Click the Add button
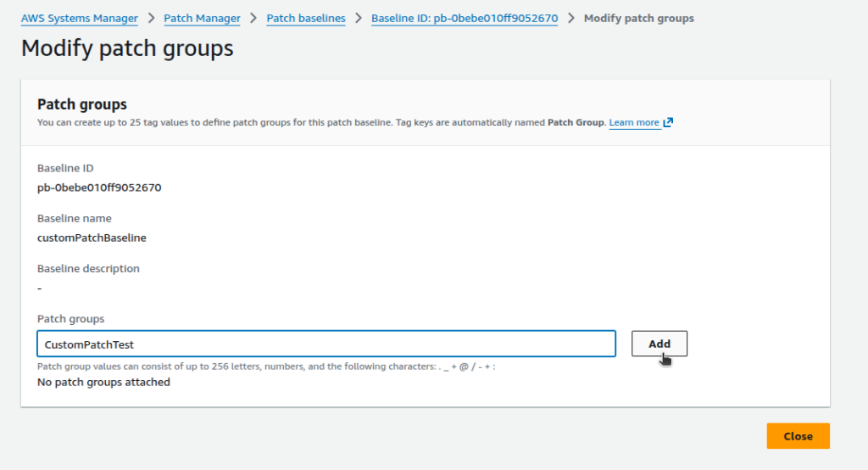868x470 pixels. pos(659,344)
